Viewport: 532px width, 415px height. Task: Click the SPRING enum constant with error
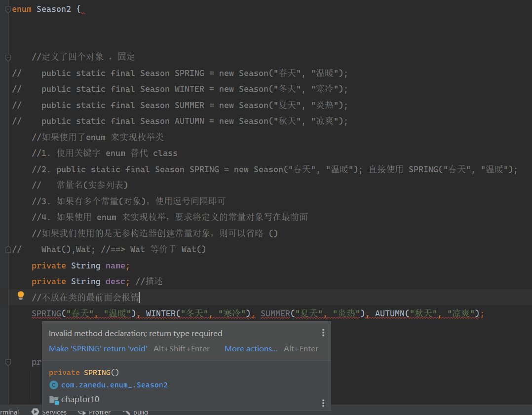pos(46,313)
